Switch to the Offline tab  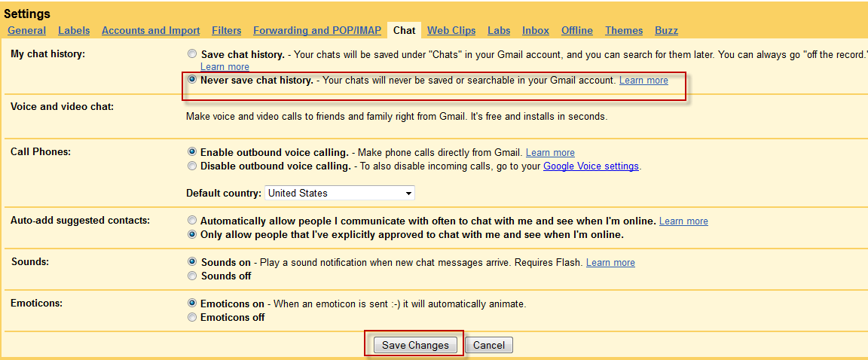(577, 30)
